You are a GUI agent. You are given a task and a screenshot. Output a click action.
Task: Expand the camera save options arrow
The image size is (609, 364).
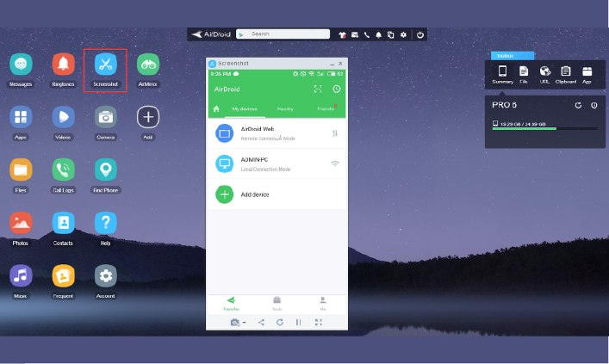(x=244, y=323)
